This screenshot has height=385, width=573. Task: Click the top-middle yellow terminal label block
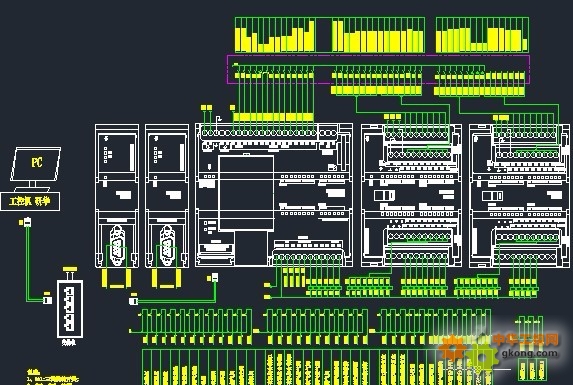[378, 35]
